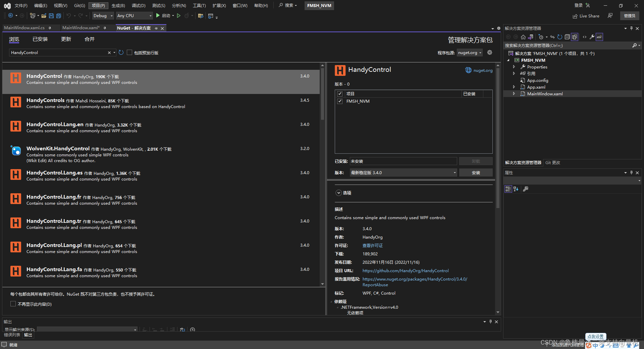Screen dimensions: 644x349
Task: Expand the 引用 references node
Action: (x=514, y=73)
